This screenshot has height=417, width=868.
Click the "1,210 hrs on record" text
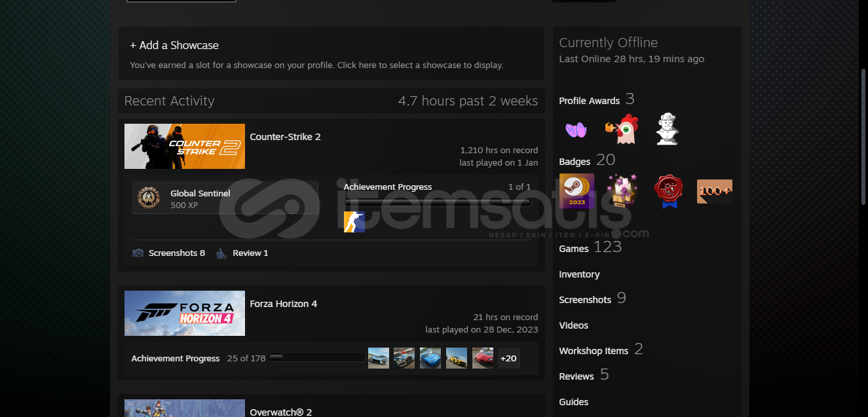499,151
